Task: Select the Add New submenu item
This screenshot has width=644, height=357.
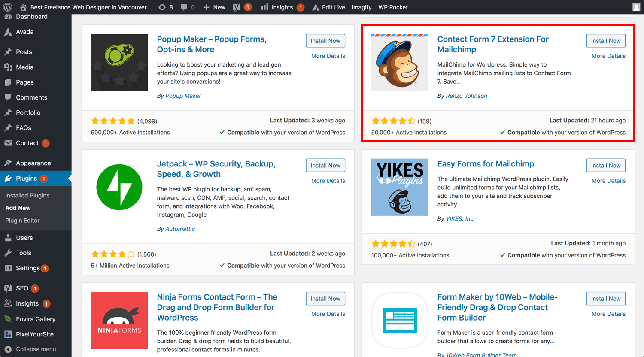Action: [18, 208]
